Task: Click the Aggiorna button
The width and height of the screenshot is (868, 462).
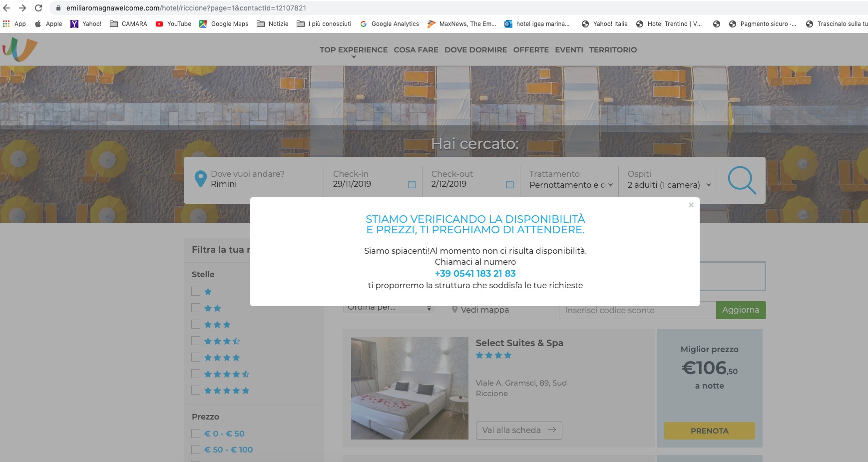Action: coord(741,310)
